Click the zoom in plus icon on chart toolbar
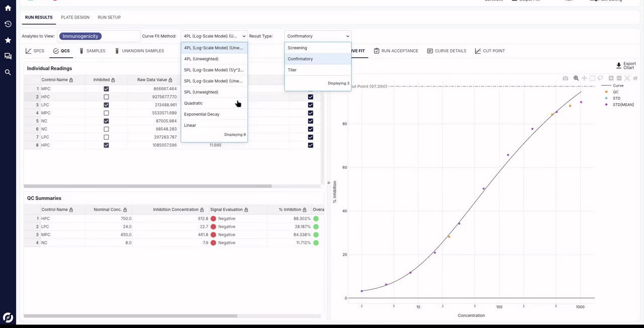 (x=611, y=78)
